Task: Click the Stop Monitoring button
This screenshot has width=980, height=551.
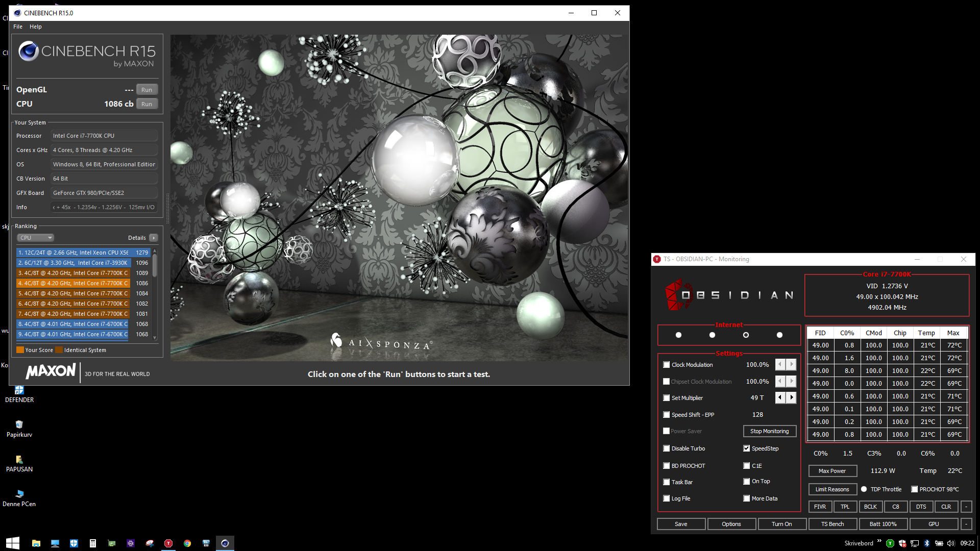Action: click(x=769, y=431)
